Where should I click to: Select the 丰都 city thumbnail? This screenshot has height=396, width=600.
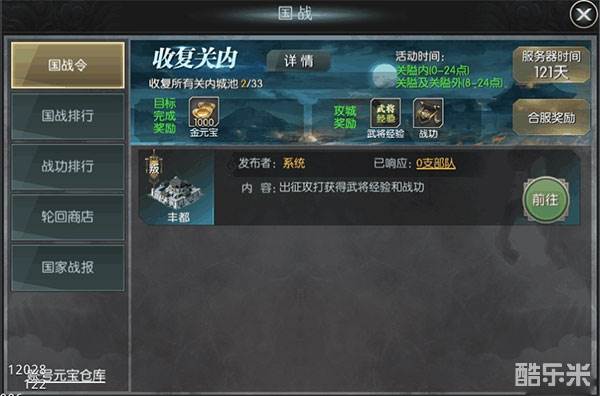(176, 187)
